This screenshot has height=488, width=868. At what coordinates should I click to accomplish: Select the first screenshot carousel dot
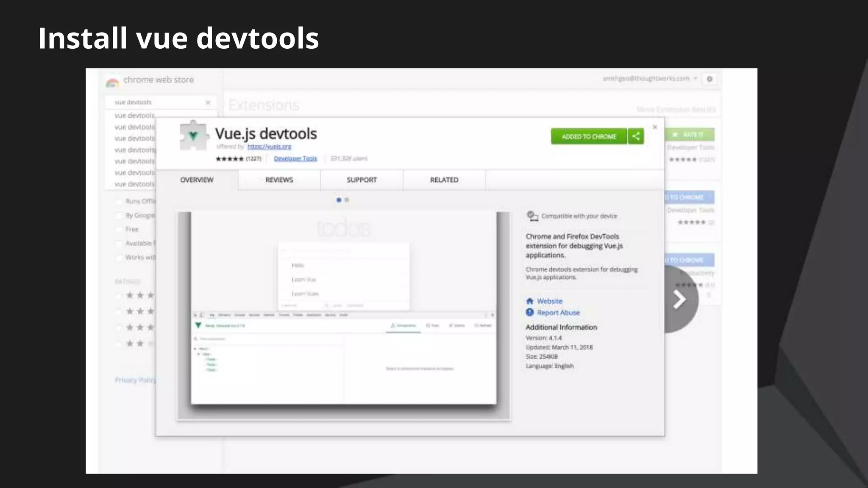tap(339, 200)
